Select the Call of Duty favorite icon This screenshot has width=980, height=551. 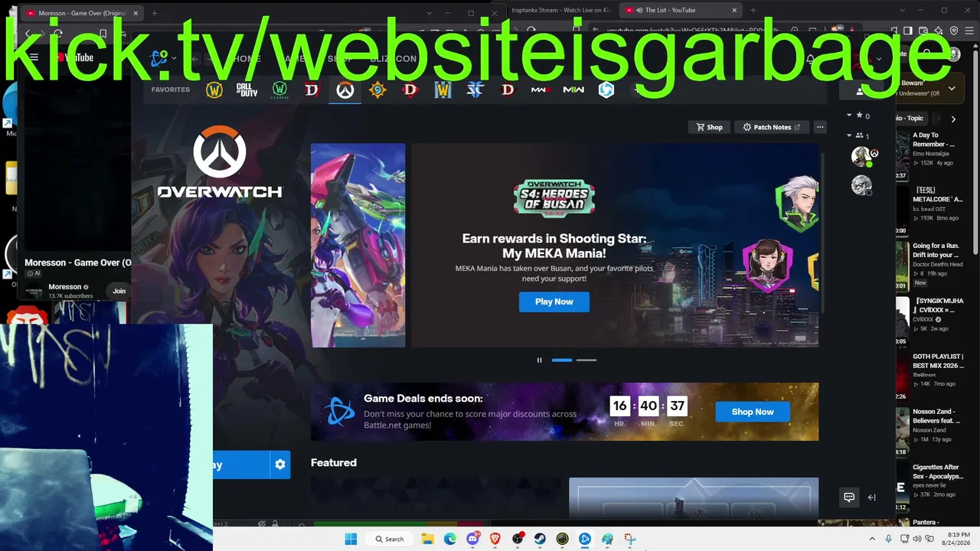tap(247, 90)
